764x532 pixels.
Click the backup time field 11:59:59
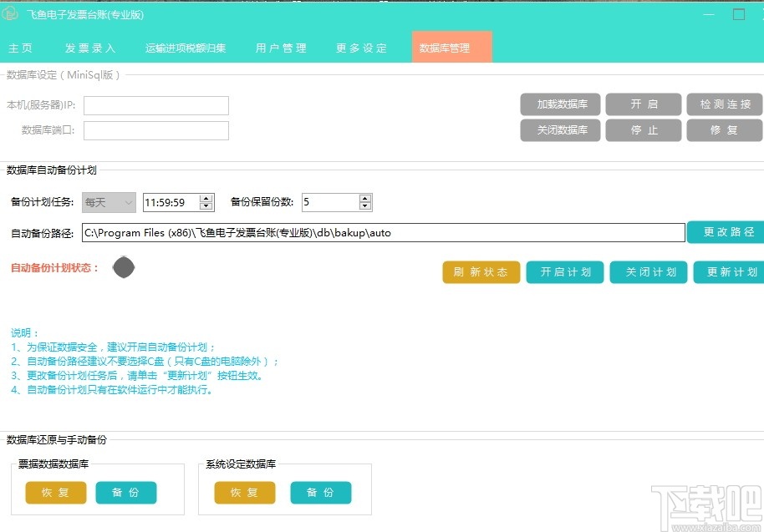pyautogui.click(x=171, y=202)
